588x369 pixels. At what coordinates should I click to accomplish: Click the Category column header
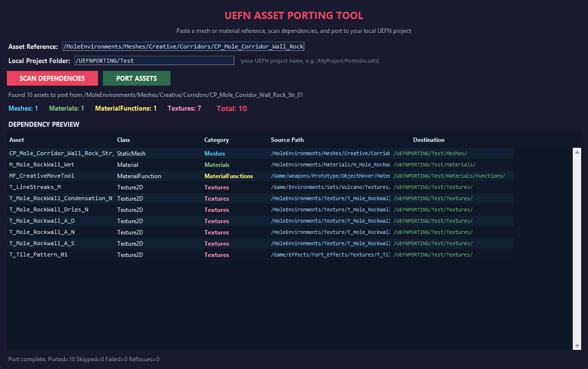pos(217,140)
